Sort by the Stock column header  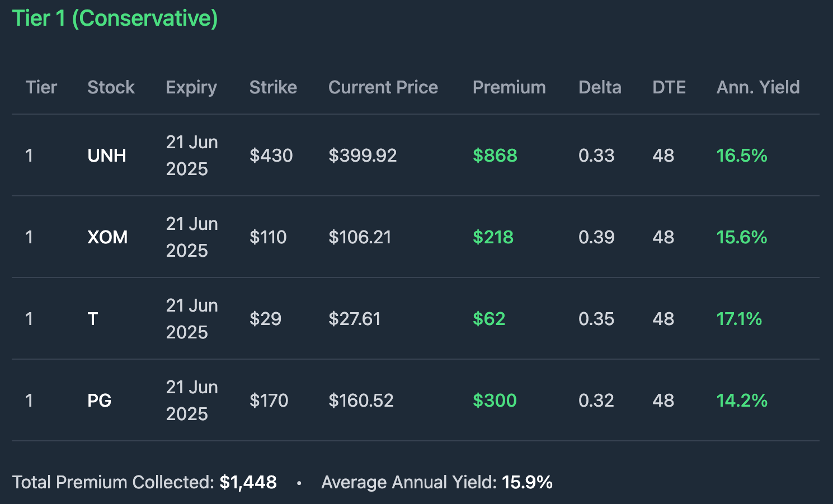tap(111, 87)
